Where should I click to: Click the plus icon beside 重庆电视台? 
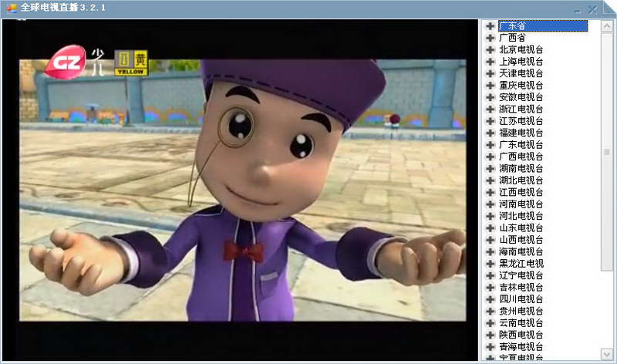[491, 86]
